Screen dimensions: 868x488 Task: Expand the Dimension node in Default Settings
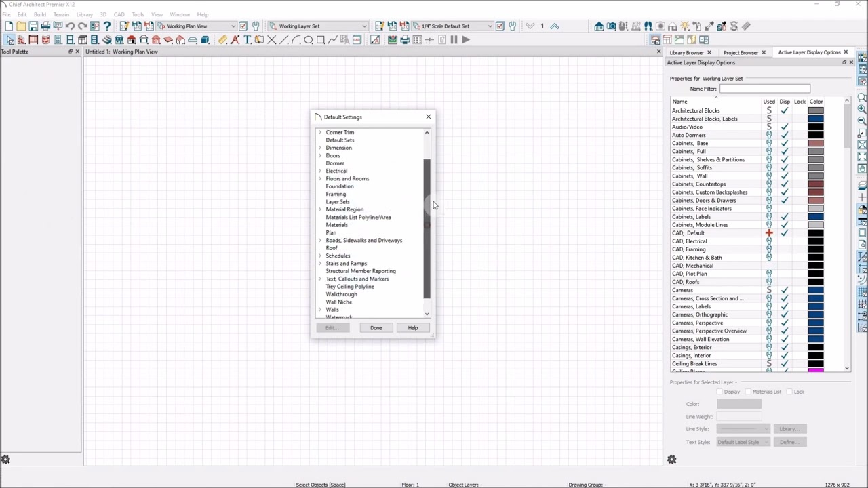point(320,148)
